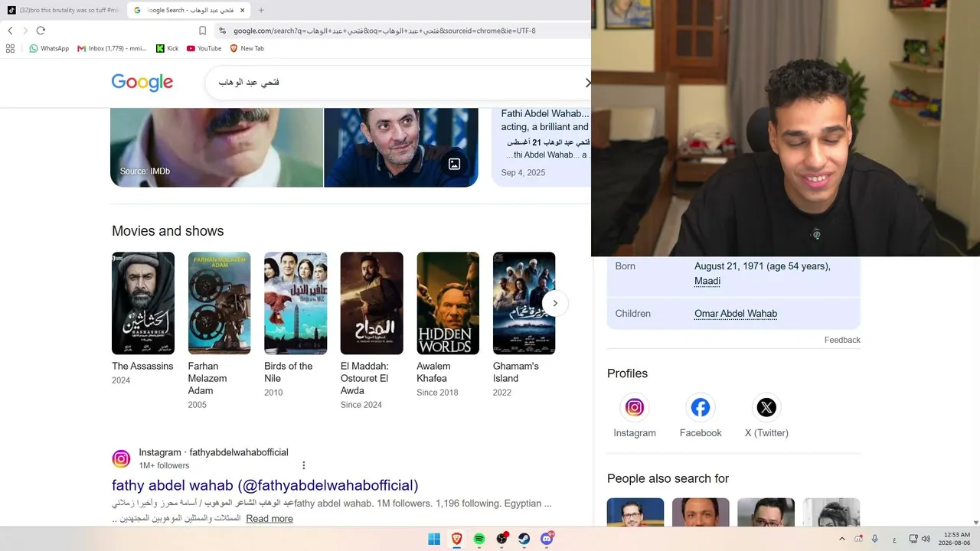Open the apps grid in bookmarks bar
The image size is (980, 551).
10,48
